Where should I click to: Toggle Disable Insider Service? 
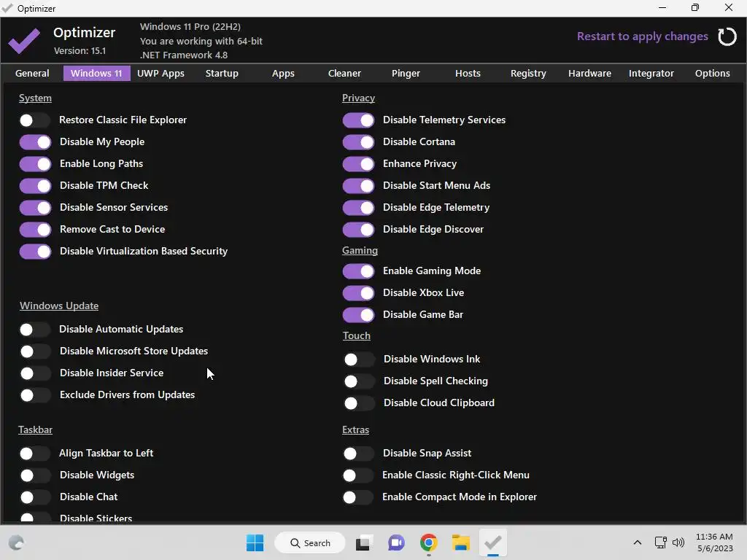tap(35, 373)
